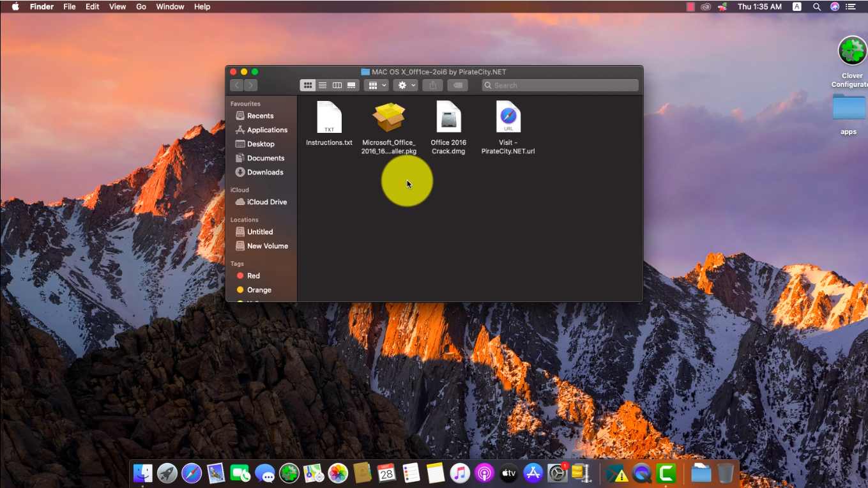Filter by the Red tag

click(x=254, y=276)
